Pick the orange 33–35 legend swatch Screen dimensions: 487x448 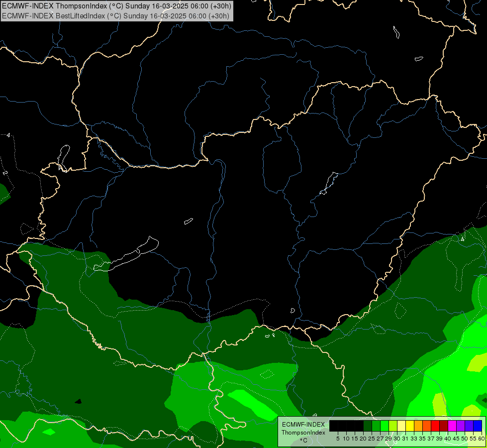point(418,426)
